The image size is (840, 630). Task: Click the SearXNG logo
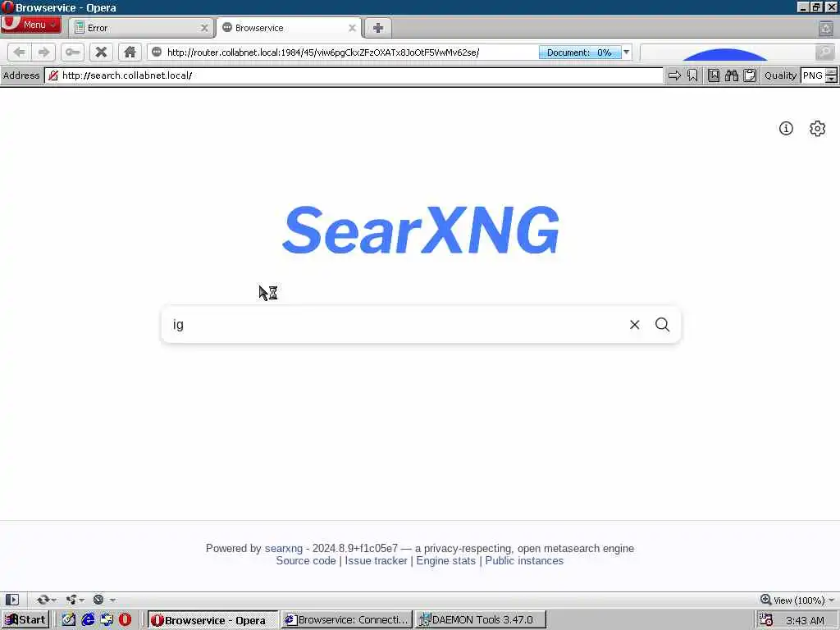coord(421,230)
